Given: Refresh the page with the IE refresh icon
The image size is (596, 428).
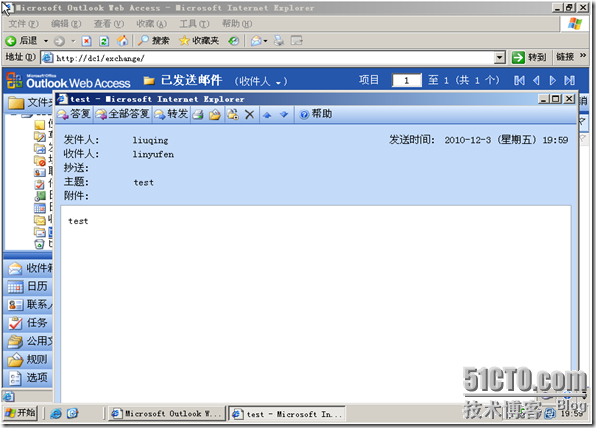Looking at the screenshot, I should 104,41.
